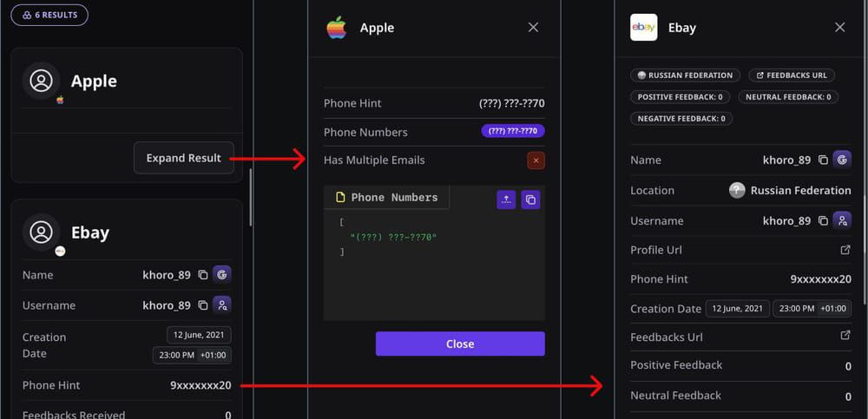Copy the Name value in left Ebay card
The image size is (868, 419).
point(203,275)
